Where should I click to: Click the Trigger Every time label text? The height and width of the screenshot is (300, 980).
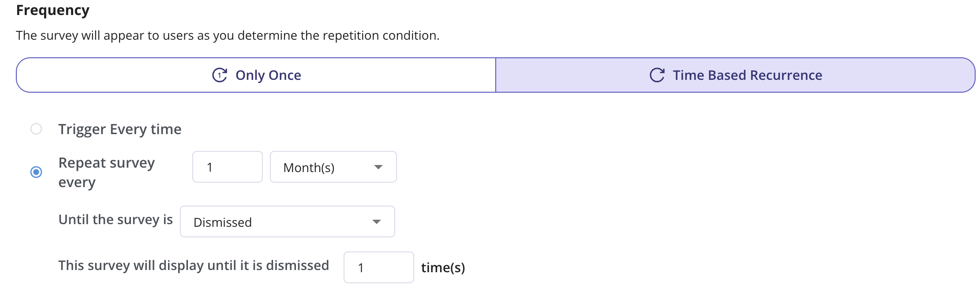(120, 129)
